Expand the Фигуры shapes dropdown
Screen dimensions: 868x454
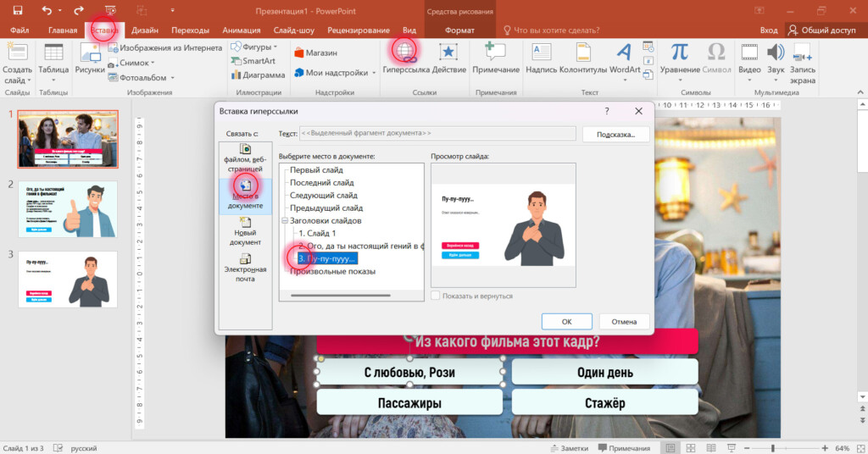[x=255, y=47]
